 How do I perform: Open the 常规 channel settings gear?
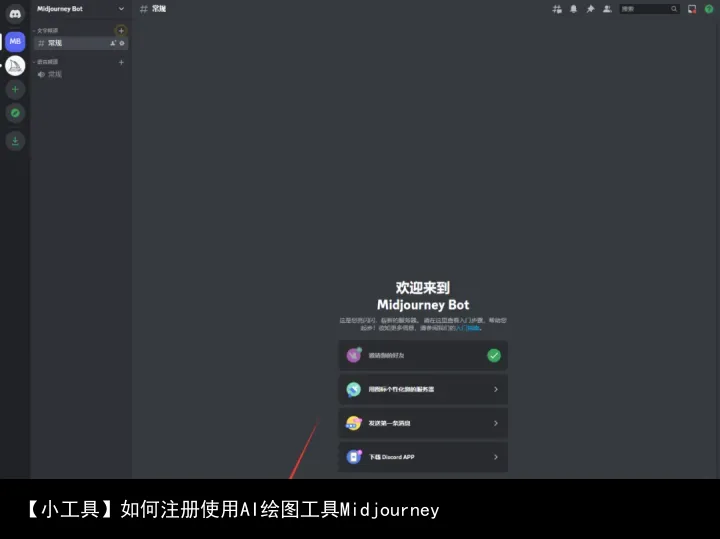click(x=122, y=43)
